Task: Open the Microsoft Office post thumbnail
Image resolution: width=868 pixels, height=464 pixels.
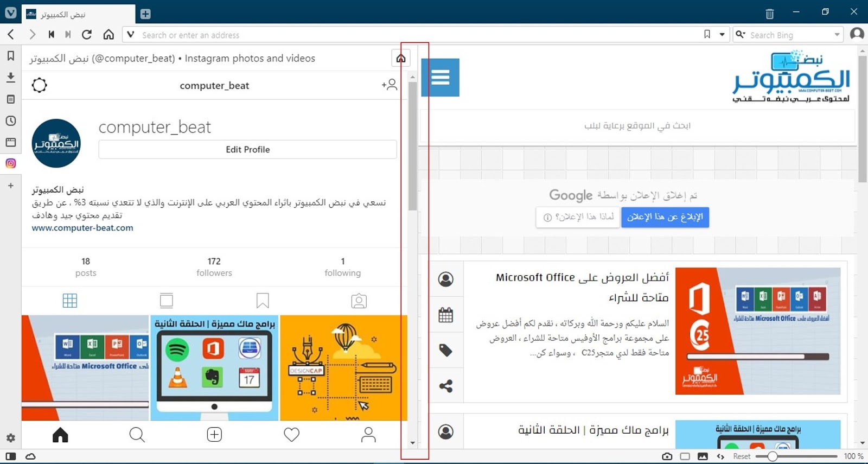Action: [85, 368]
